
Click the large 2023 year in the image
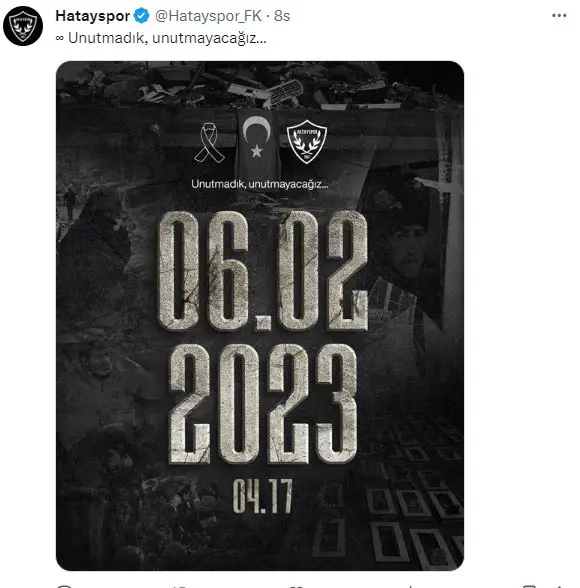click(x=263, y=404)
